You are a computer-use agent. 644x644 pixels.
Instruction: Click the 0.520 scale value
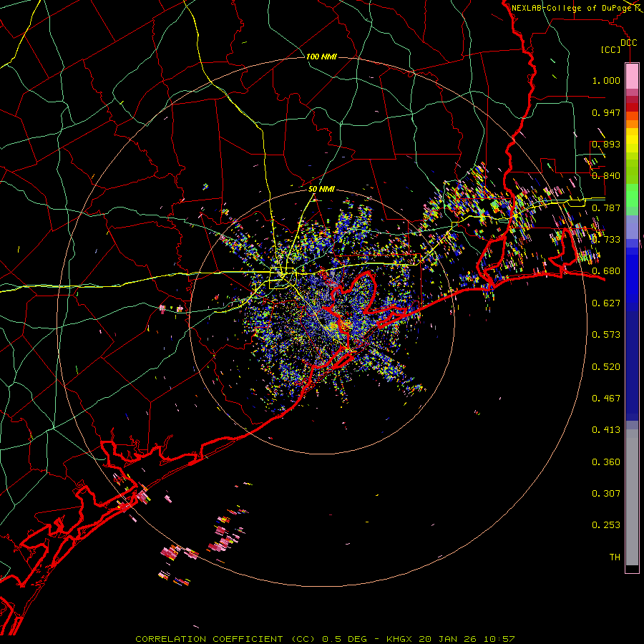tap(606, 367)
